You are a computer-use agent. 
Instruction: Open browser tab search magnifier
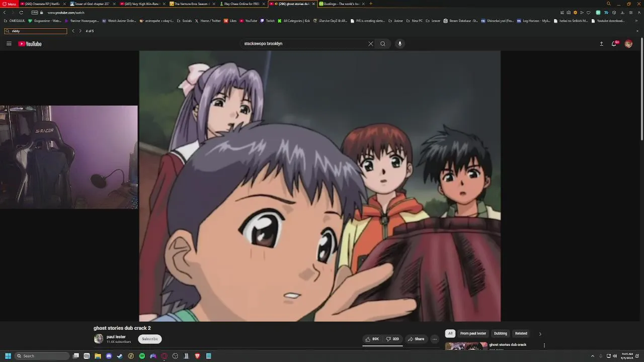pyautogui.click(x=608, y=4)
